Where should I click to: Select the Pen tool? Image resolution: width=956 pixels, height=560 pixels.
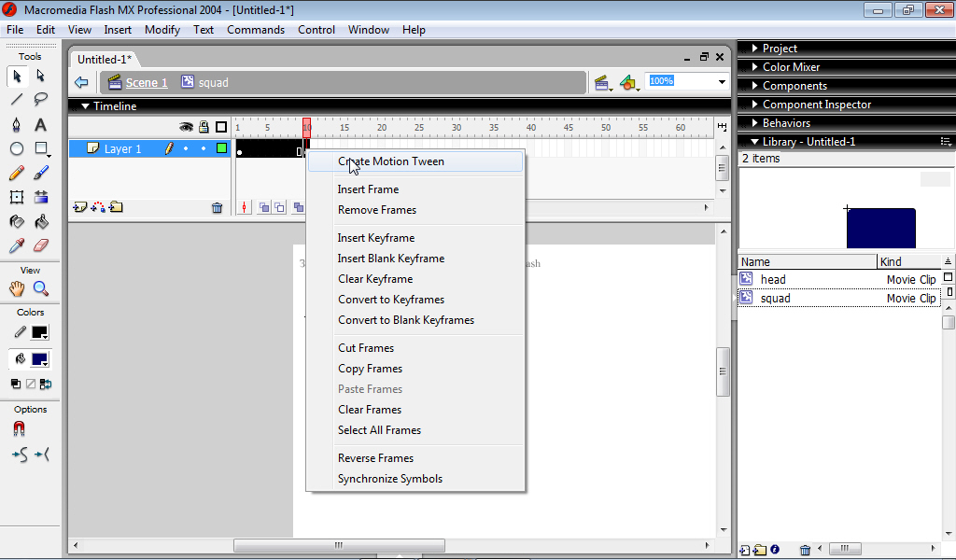[17, 124]
